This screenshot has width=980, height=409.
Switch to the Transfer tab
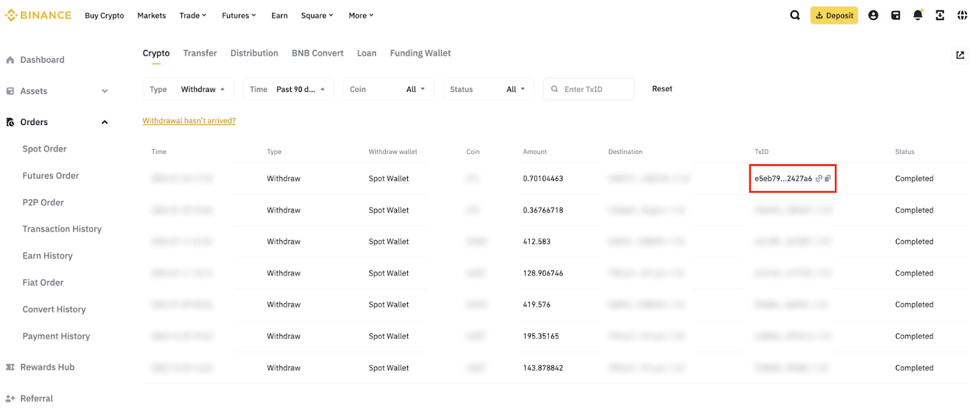coord(200,53)
